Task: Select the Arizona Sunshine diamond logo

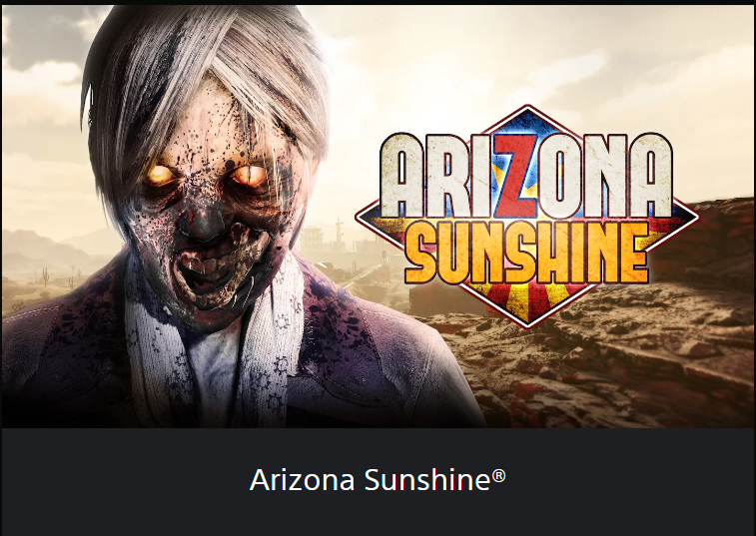Action: click(527, 216)
